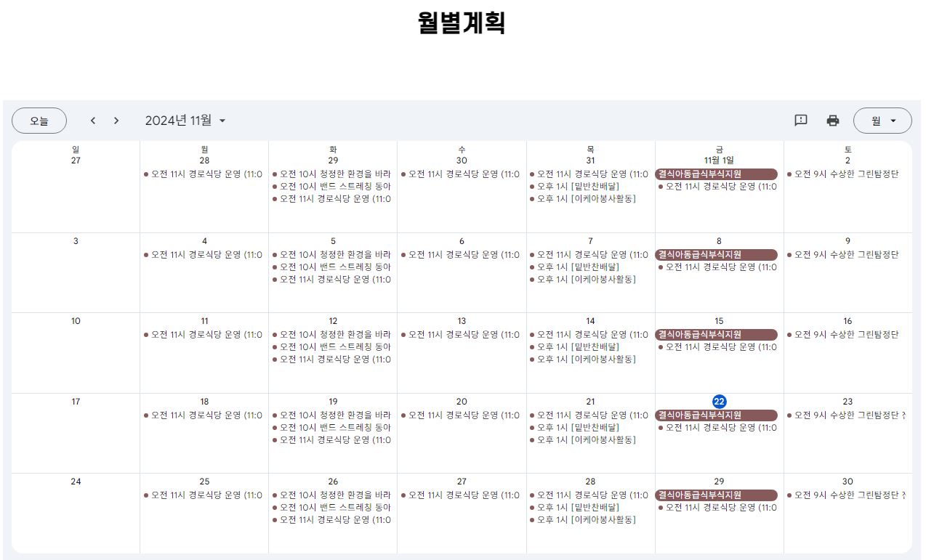Open 결식아동급식부식지원 event on November 29
This screenshot has height=560, width=926.
coord(717,495)
